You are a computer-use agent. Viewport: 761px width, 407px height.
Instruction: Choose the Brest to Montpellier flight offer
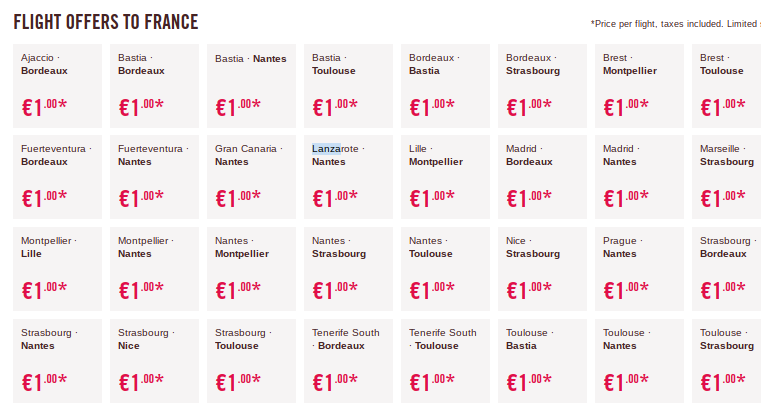[x=639, y=85]
